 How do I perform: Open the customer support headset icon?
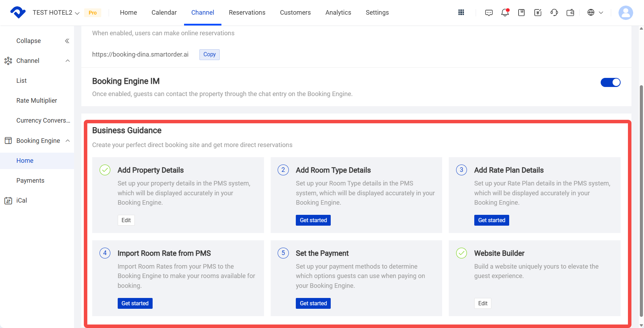(x=554, y=13)
